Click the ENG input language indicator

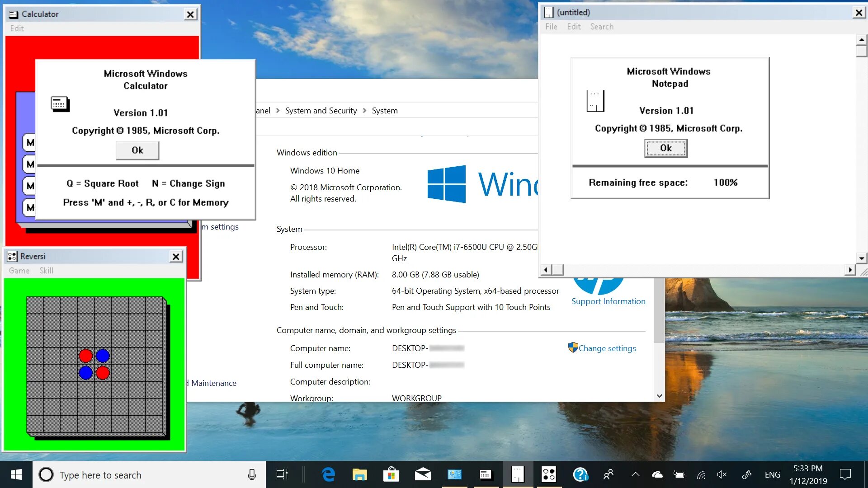[772, 475]
